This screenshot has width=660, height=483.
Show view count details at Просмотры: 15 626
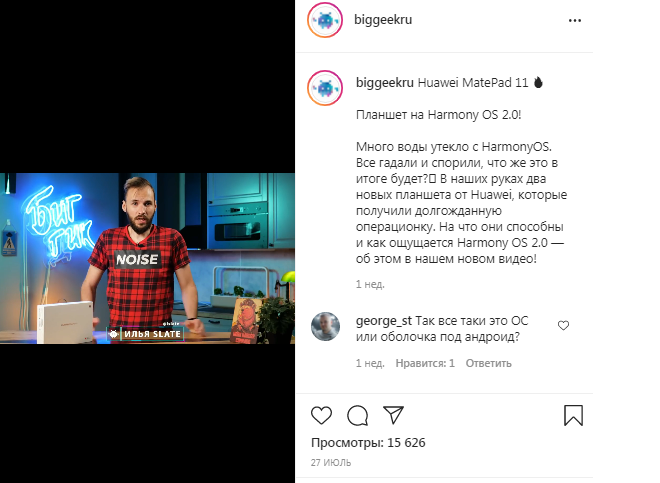368,443
